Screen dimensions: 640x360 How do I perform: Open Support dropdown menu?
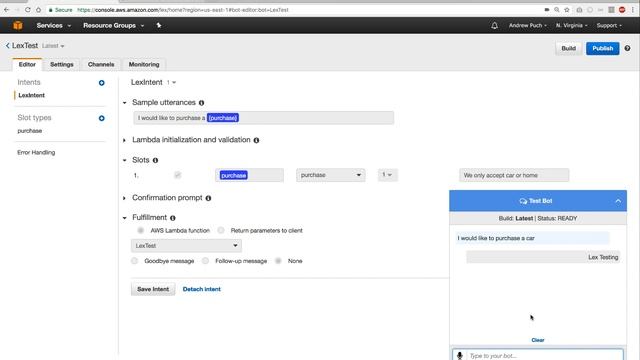point(609,25)
